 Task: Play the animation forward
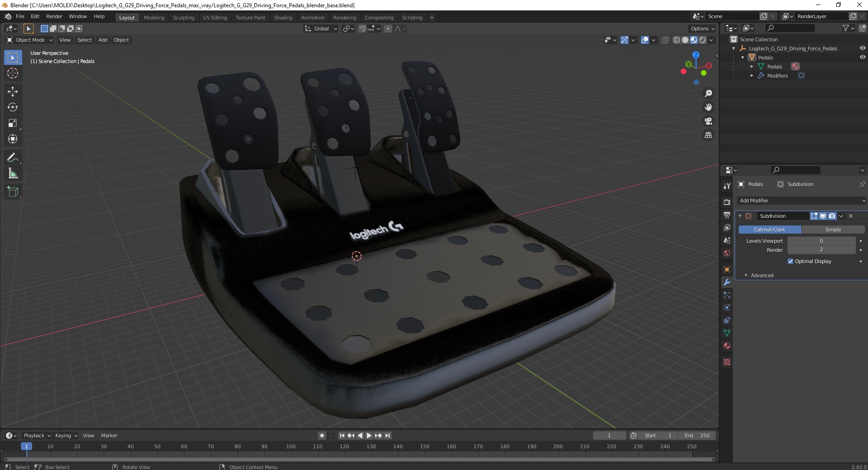click(x=369, y=436)
